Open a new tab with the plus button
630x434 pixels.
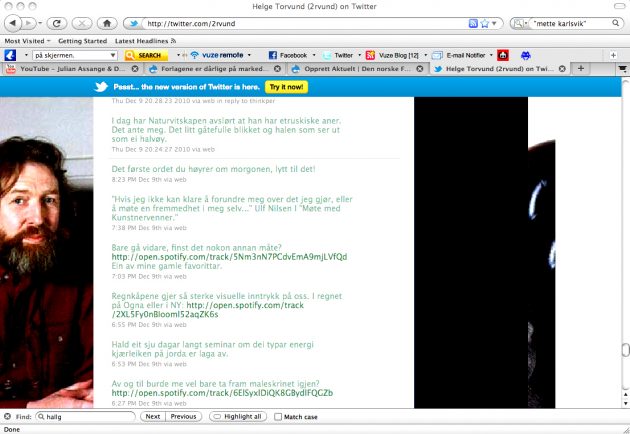click(581, 68)
